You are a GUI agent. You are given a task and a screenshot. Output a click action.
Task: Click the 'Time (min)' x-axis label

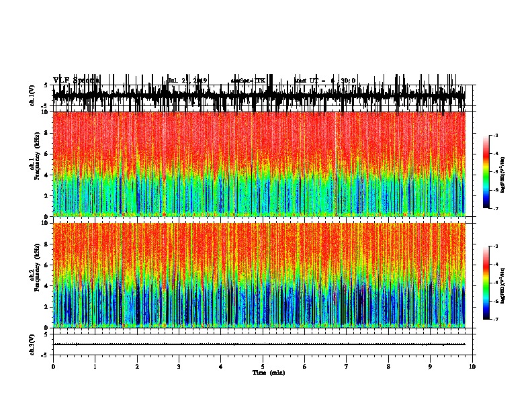click(269, 373)
